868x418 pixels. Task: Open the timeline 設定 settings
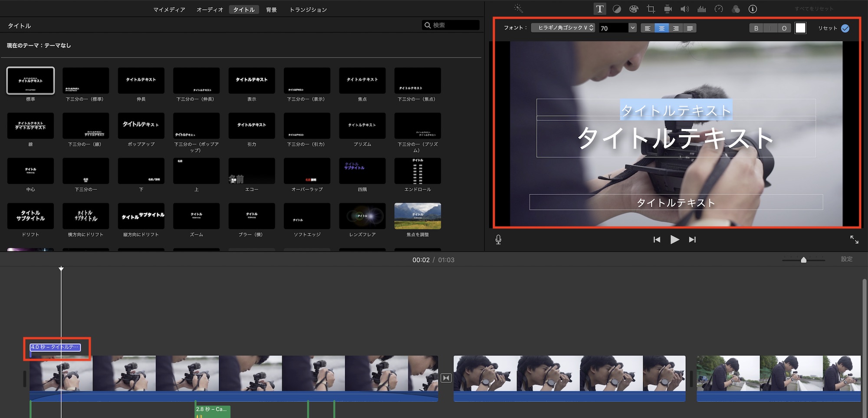(846, 259)
